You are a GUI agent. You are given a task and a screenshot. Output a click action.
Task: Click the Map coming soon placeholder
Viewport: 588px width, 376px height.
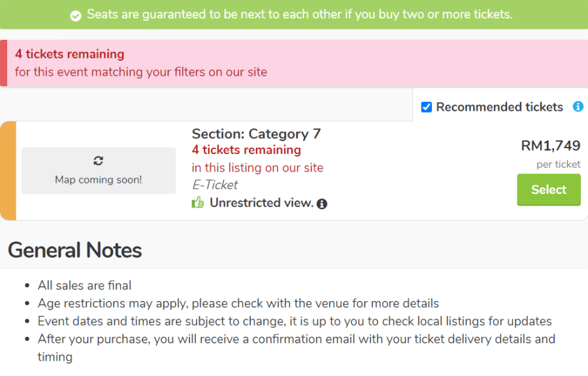99,171
